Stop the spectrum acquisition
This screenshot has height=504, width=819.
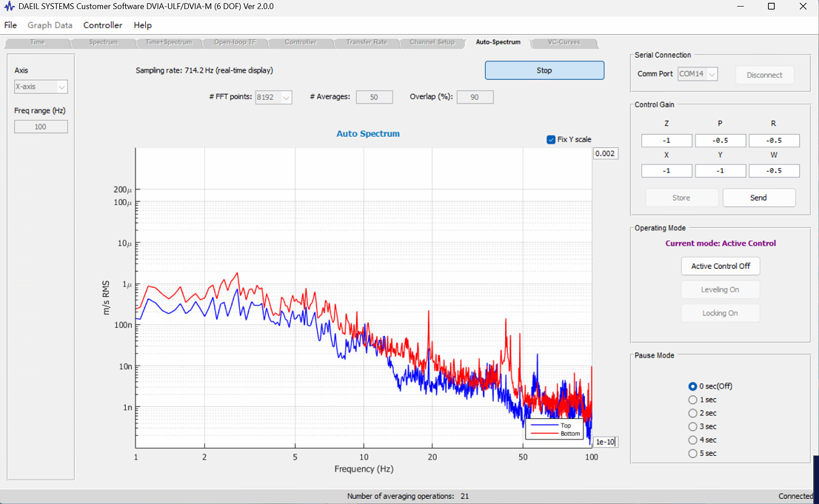(x=544, y=70)
